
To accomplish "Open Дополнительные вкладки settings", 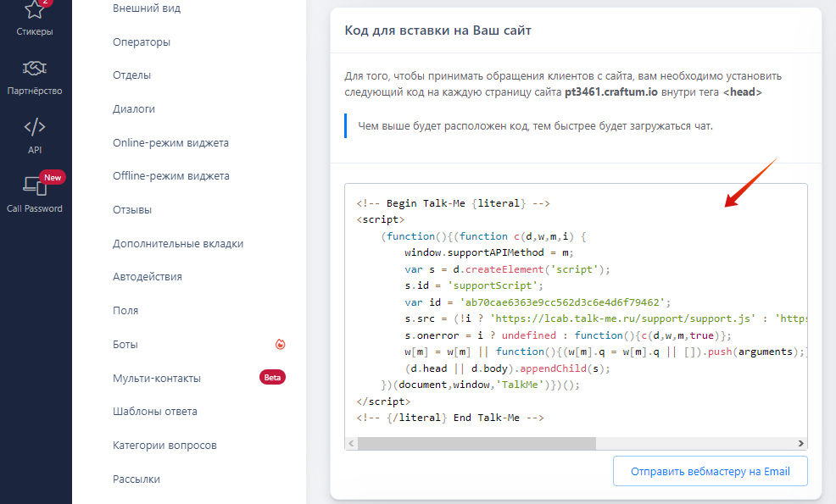I will pyautogui.click(x=178, y=243).
